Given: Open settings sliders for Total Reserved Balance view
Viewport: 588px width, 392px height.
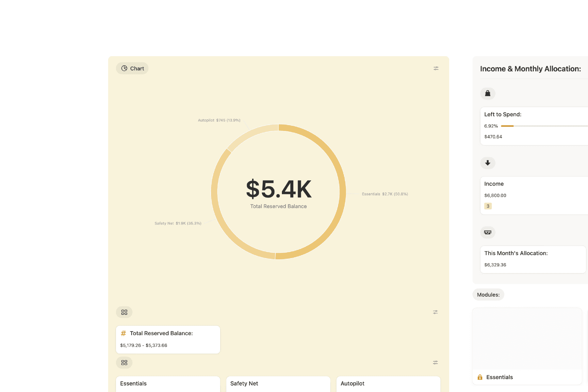Looking at the screenshot, I should click(435, 312).
